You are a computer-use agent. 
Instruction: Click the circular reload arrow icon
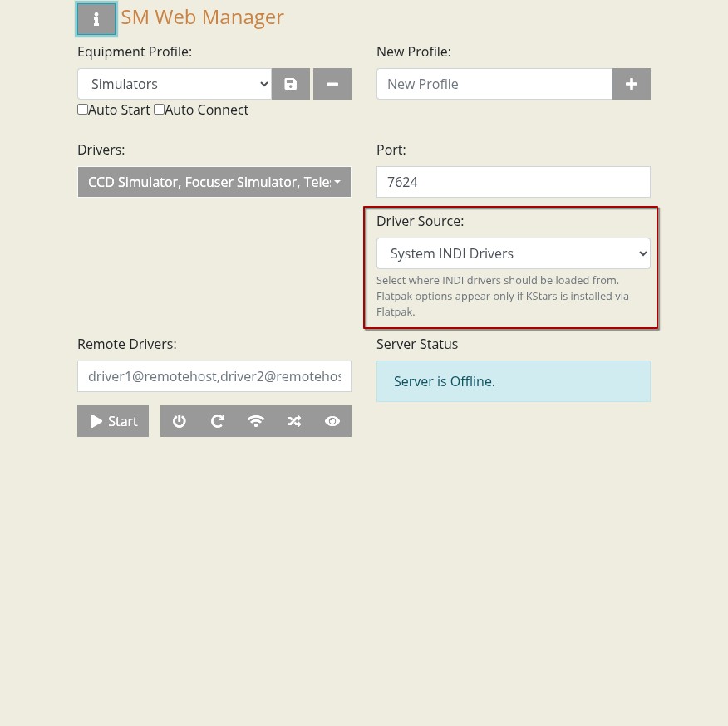(217, 421)
